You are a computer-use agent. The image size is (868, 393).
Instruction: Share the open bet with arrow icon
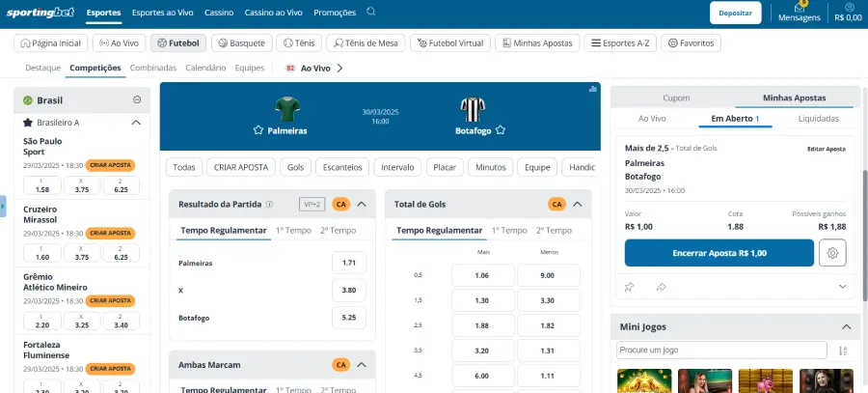click(x=661, y=287)
